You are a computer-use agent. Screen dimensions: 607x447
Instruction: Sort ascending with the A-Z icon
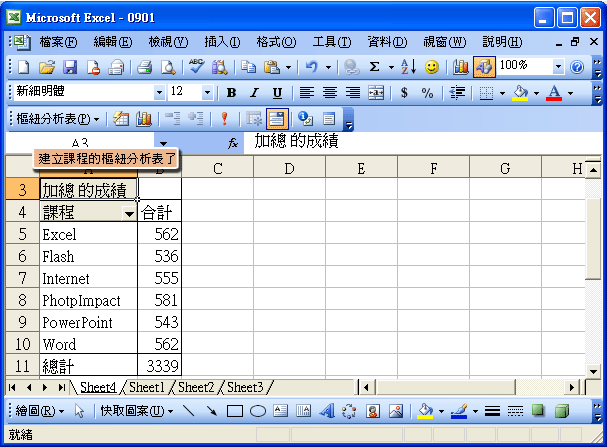pos(408,67)
